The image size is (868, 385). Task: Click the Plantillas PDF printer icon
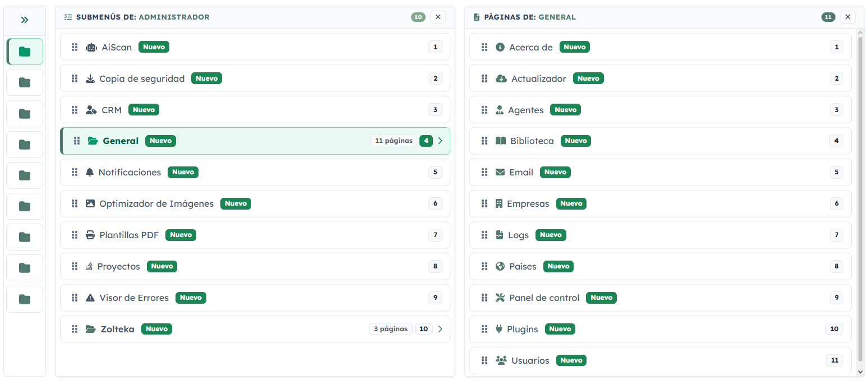[90, 235]
